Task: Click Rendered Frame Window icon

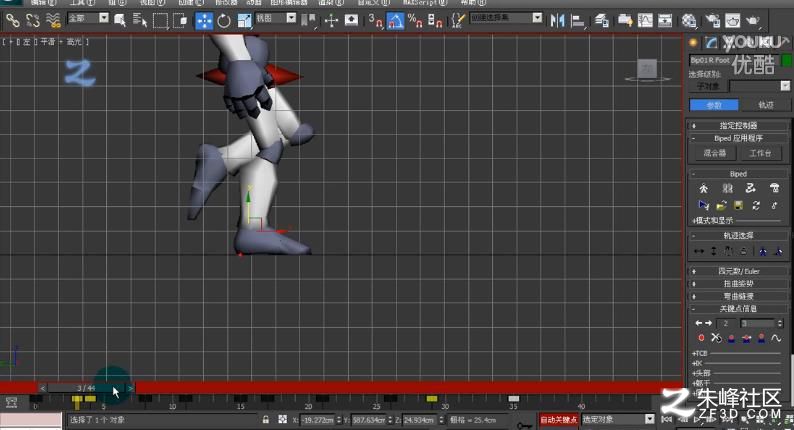Action: (732, 21)
